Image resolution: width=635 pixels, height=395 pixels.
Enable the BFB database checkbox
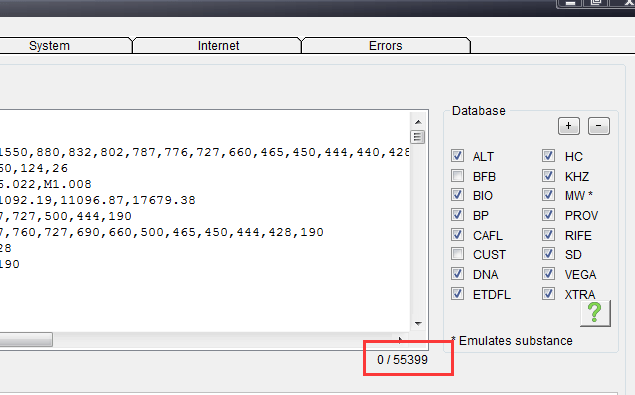point(457,175)
